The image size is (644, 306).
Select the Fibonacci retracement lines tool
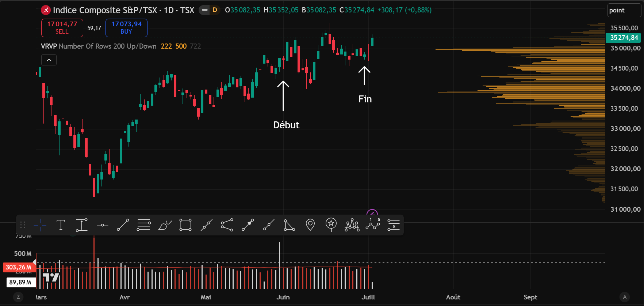click(x=144, y=225)
